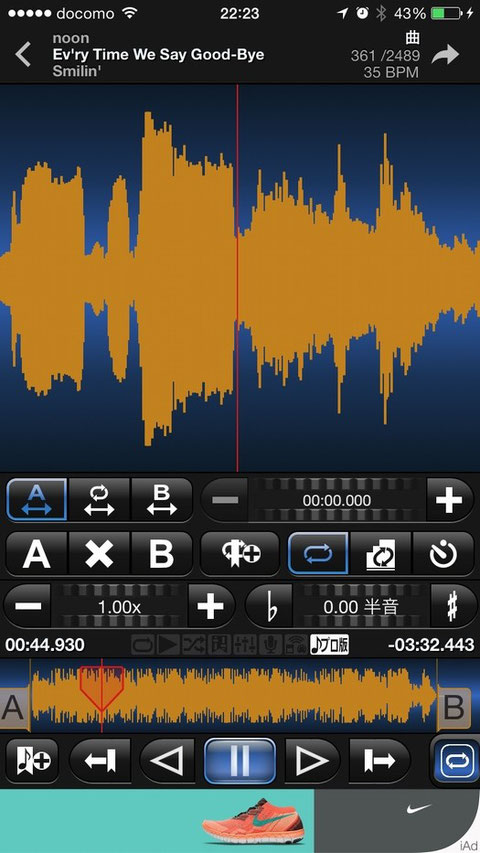
Task: Lower pitch with the flat symbol
Action: 270,606
